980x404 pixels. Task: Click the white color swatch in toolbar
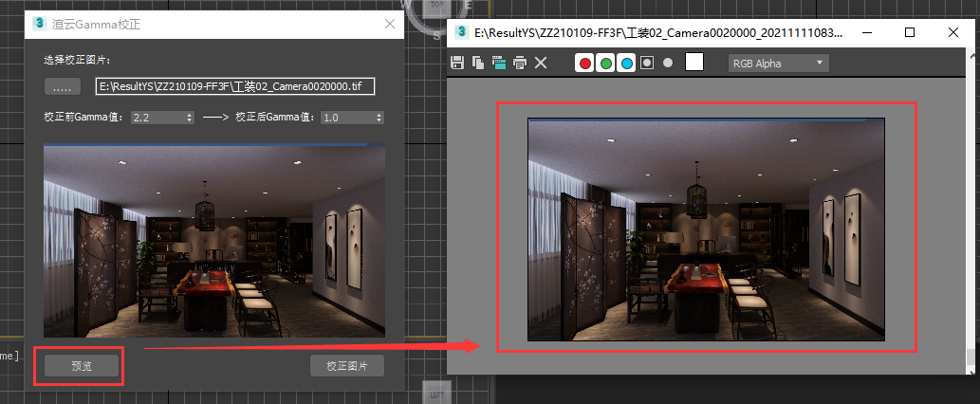pos(694,63)
